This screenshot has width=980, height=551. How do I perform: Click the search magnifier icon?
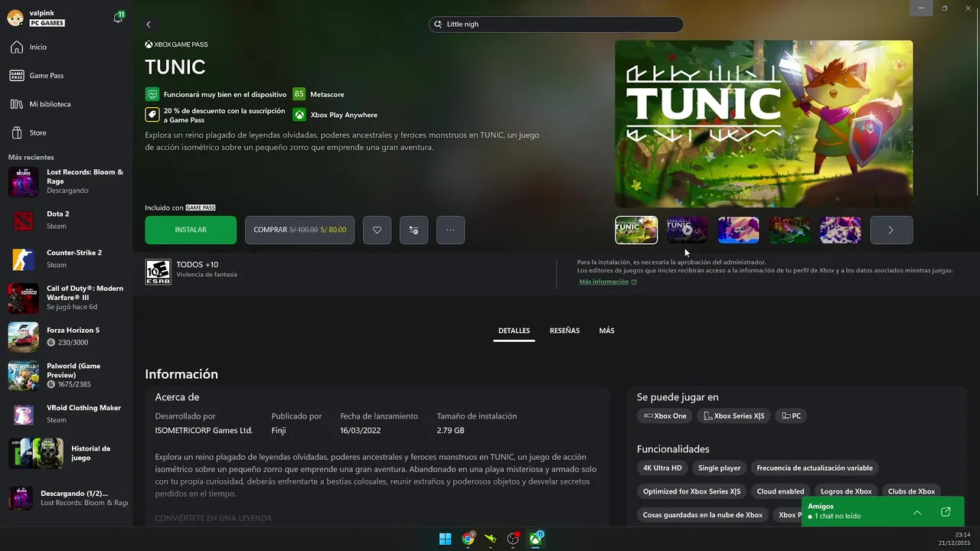[x=438, y=24]
